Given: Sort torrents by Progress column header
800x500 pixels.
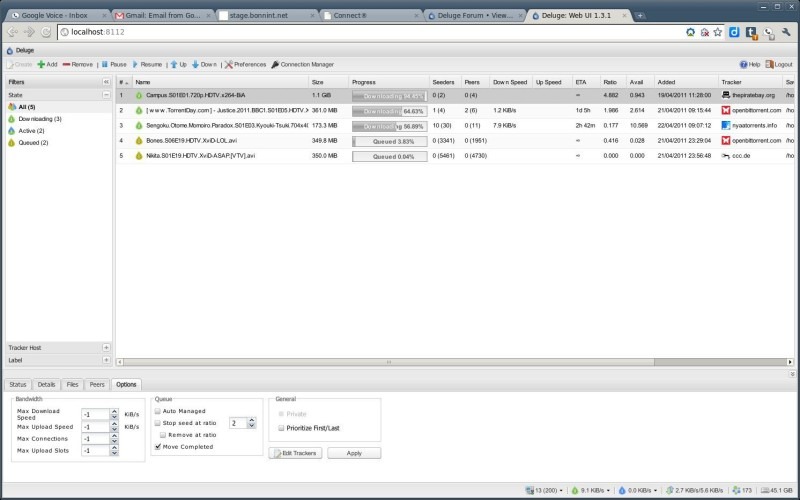Looking at the screenshot, I should [x=389, y=82].
